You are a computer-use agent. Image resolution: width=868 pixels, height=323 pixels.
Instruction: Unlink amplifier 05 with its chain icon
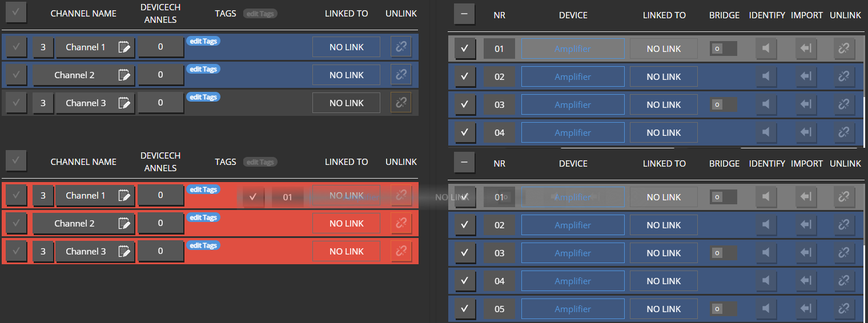[x=843, y=309]
